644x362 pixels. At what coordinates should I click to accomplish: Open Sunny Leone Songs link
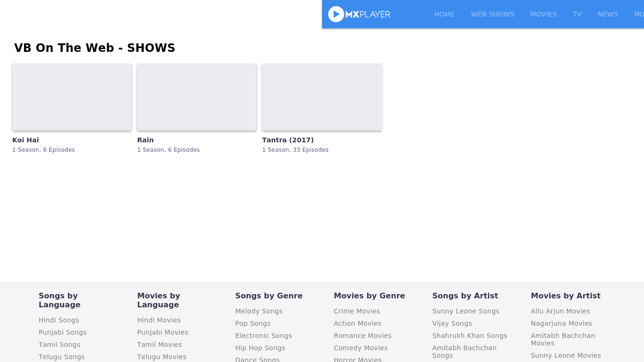pos(465,311)
